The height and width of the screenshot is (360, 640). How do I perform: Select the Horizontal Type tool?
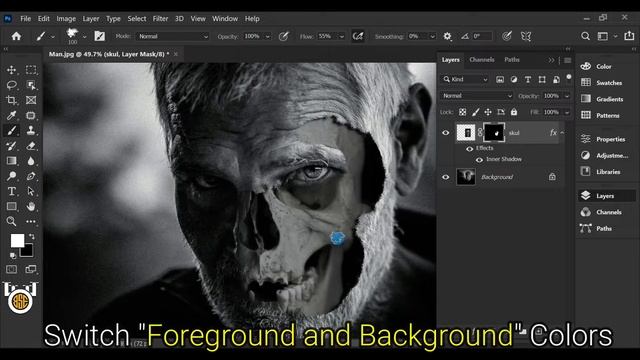coord(11,191)
